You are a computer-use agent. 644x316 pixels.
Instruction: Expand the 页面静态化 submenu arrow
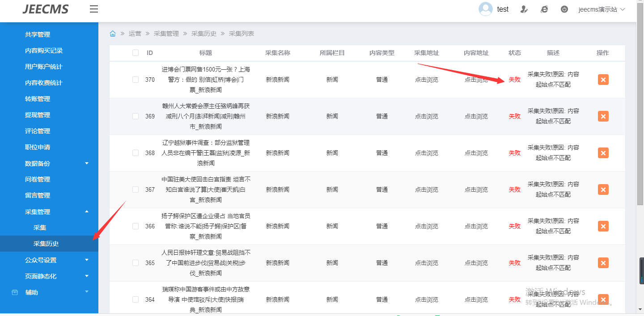click(x=87, y=276)
